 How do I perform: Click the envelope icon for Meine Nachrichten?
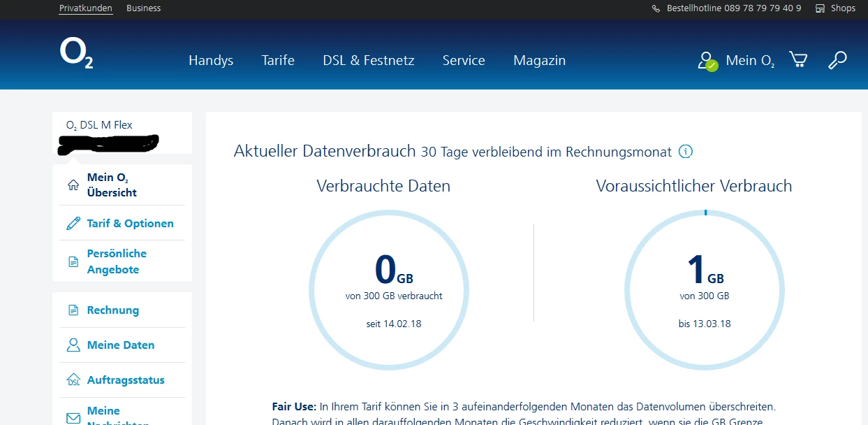tap(73, 418)
